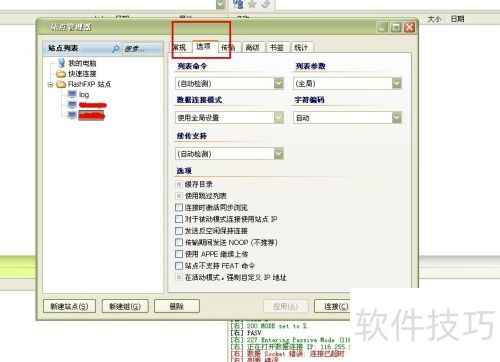Viewport: 500px width, 362px height.
Task: Switch to the 高级 tab
Action: [253, 47]
